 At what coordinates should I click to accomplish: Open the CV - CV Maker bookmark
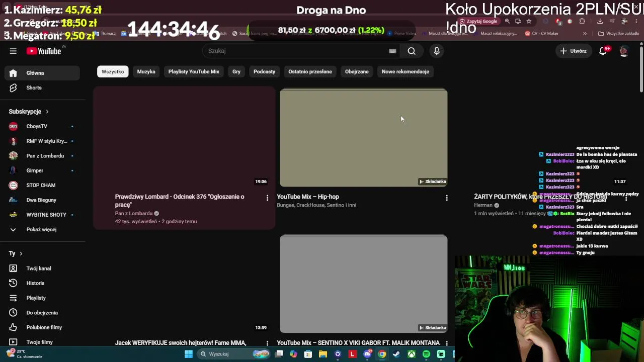[541, 34]
